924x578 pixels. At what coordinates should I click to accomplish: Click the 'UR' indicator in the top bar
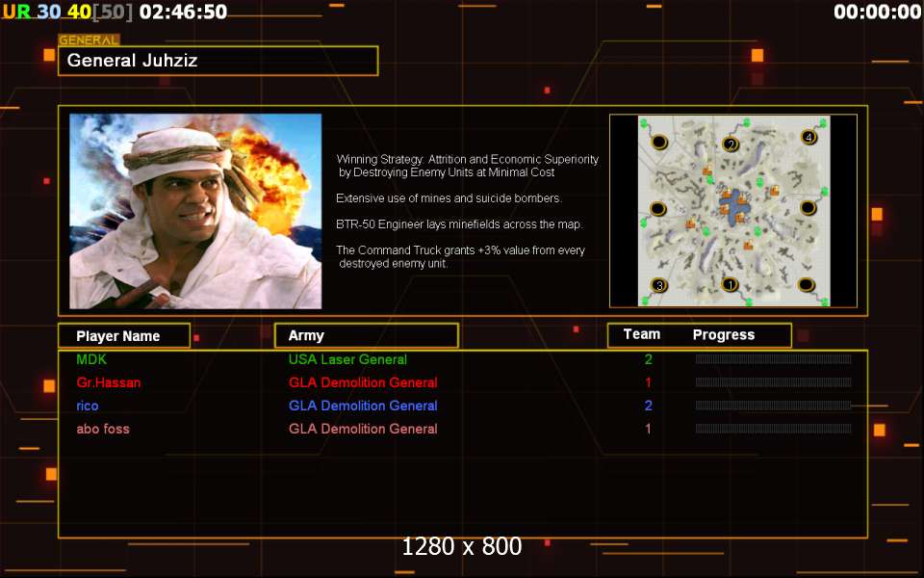pyautogui.click(x=16, y=12)
